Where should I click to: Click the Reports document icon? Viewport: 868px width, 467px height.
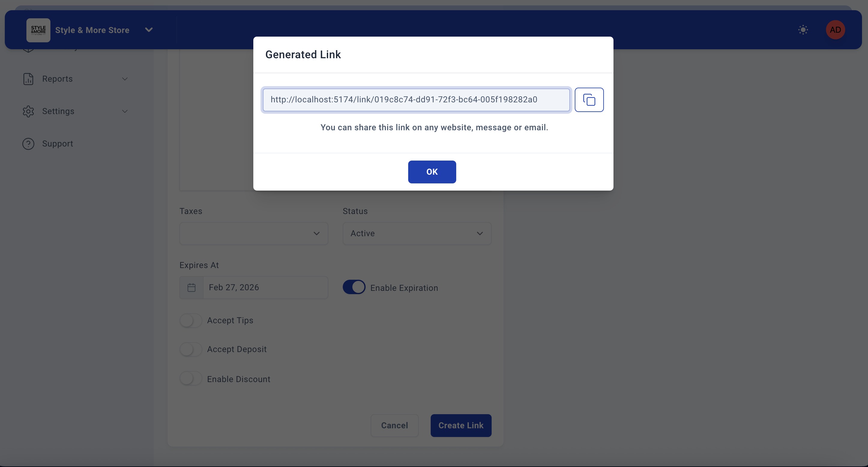28,79
